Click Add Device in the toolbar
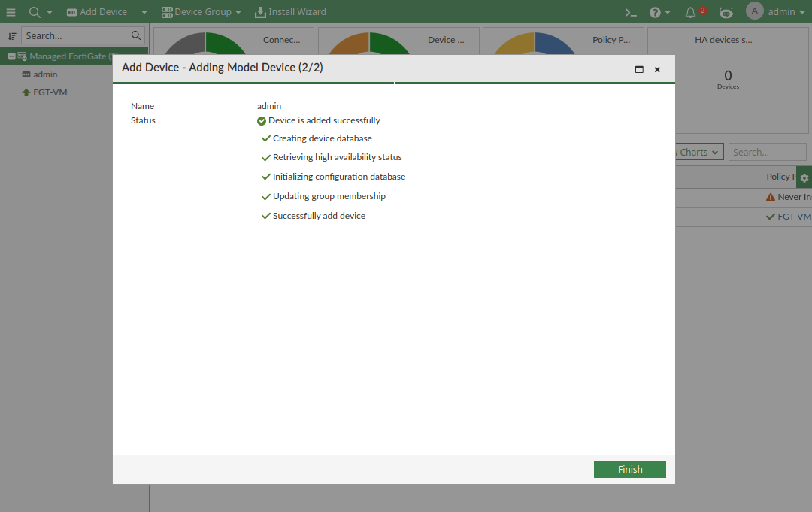This screenshot has height=512, width=812. click(x=97, y=12)
